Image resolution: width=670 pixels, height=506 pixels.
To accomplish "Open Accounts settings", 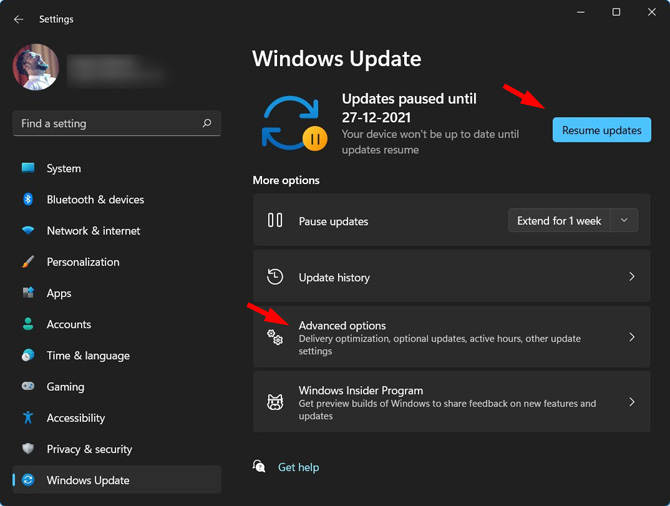I will (117, 324).
